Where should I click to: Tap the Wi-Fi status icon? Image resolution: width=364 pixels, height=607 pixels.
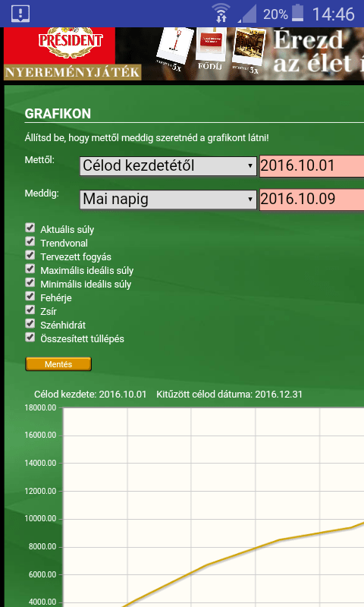tap(221, 13)
